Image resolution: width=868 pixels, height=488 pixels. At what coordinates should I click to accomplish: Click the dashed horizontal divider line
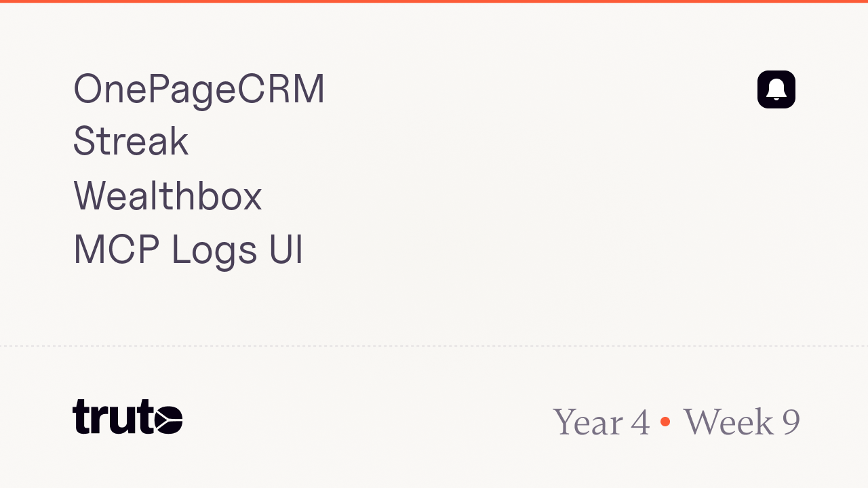click(434, 346)
